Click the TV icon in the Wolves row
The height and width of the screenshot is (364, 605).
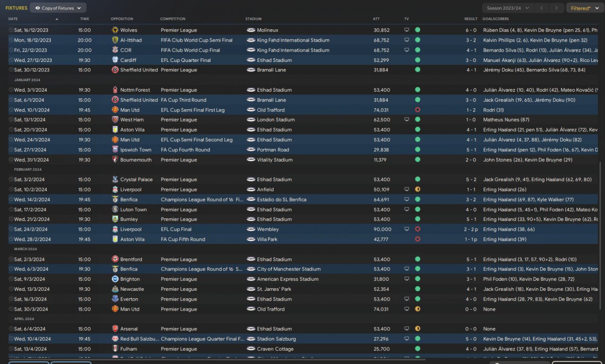(x=406, y=30)
